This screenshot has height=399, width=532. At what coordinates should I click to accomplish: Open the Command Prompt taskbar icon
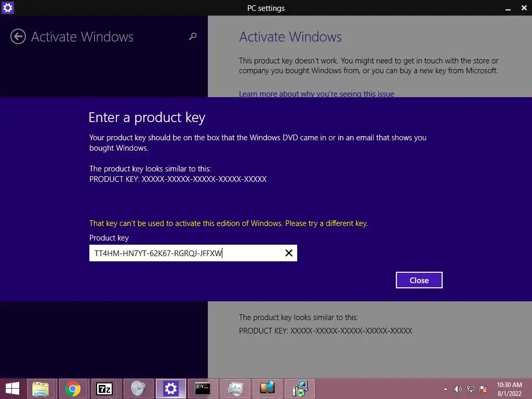pyautogui.click(x=203, y=389)
